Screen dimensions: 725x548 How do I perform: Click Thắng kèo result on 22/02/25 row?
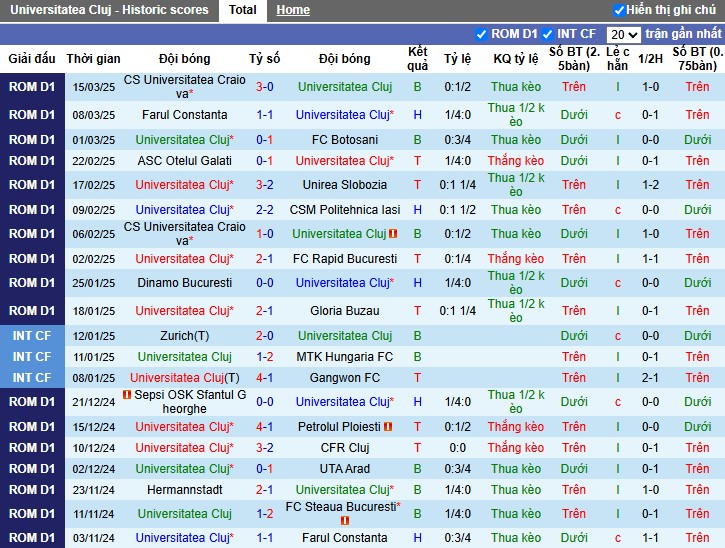(516, 161)
